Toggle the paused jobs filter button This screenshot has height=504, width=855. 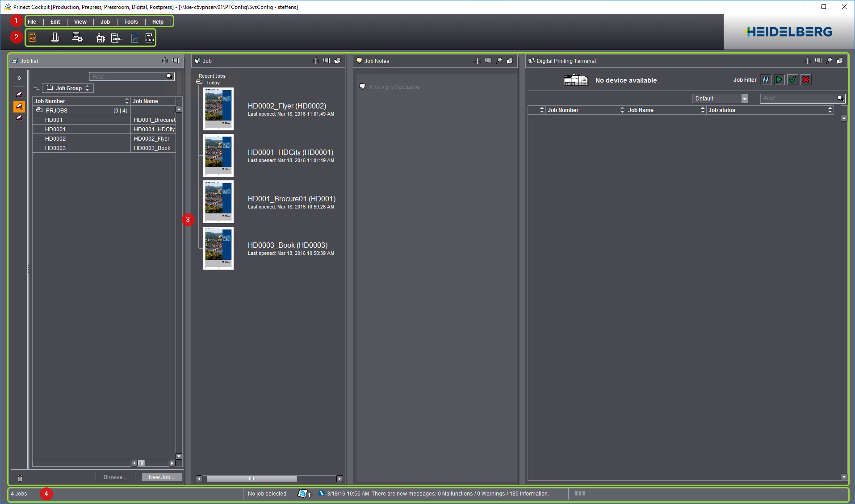pos(766,80)
